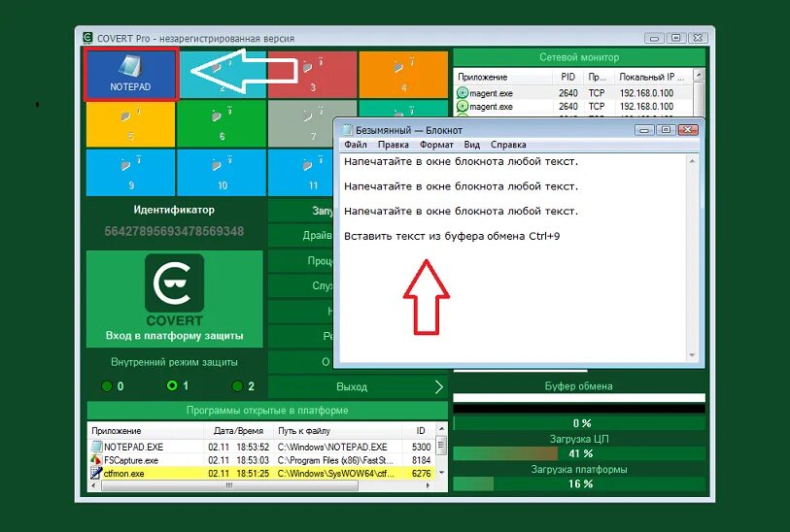Click the Выход button
The height and width of the screenshot is (532, 790).
coord(358,386)
